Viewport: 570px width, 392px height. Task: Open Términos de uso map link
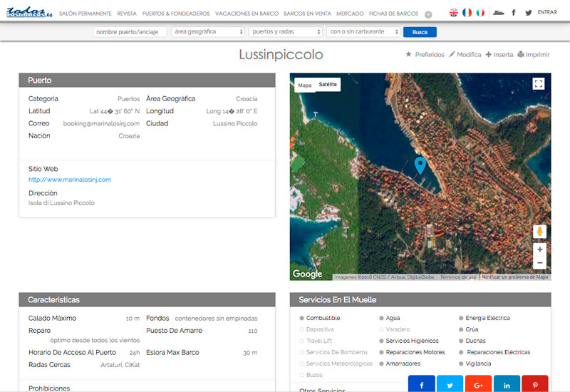pyautogui.click(x=458, y=277)
